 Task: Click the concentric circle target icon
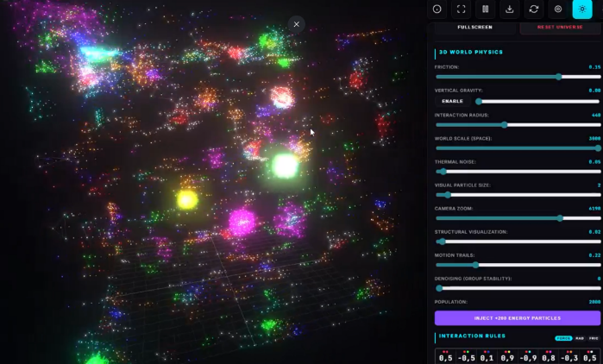point(558,9)
